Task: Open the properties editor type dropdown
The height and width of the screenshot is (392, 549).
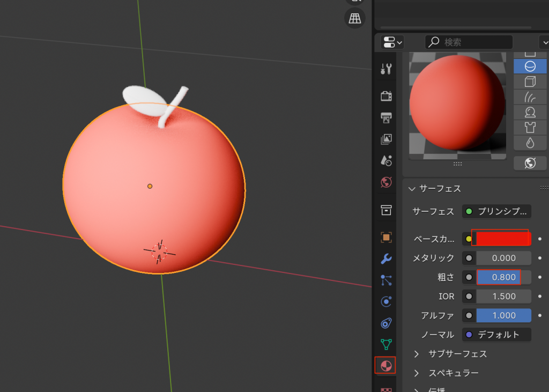Action: (x=392, y=42)
